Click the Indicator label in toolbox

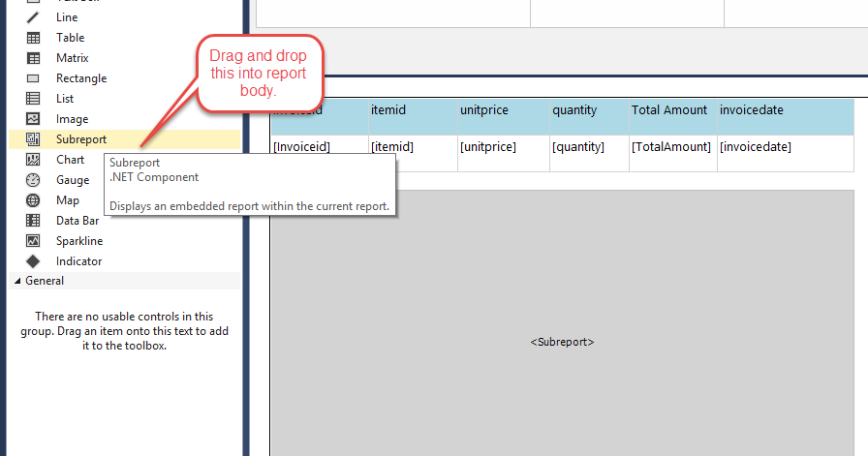click(79, 261)
